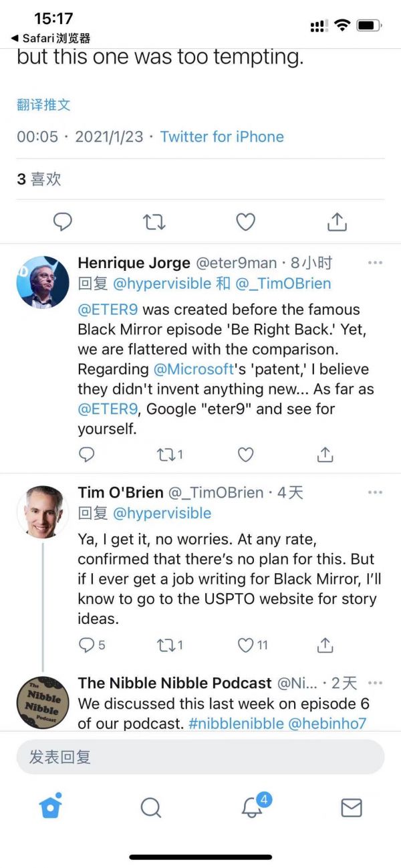Retweet the main tweet
The width and height of the screenshot is (401, 868).
(154, 221)
